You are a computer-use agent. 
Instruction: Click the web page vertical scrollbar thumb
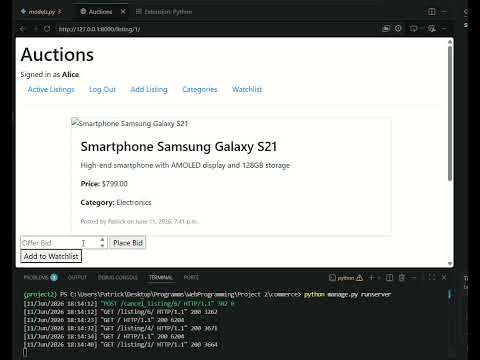click(x=450, y=113)
